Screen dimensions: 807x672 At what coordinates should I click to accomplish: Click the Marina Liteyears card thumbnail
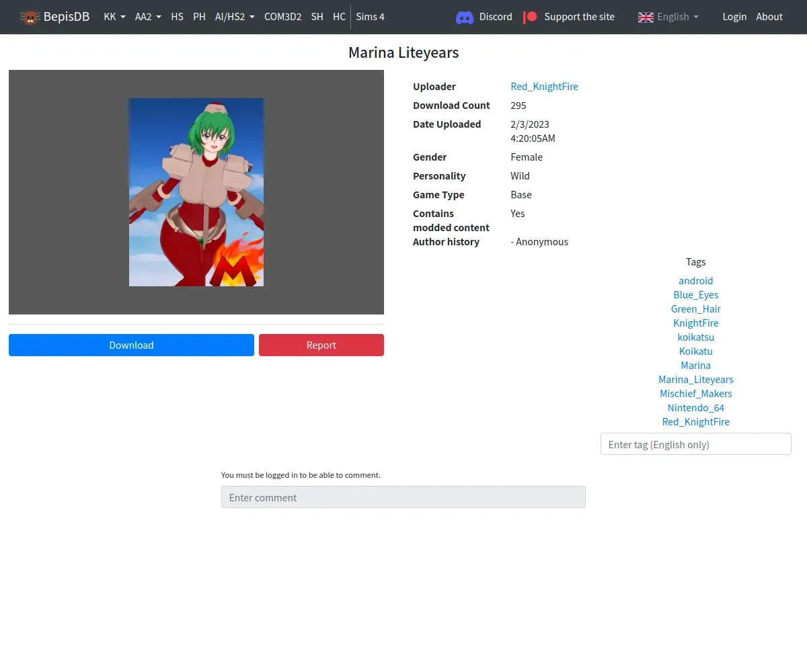click(x=196, y=192)
